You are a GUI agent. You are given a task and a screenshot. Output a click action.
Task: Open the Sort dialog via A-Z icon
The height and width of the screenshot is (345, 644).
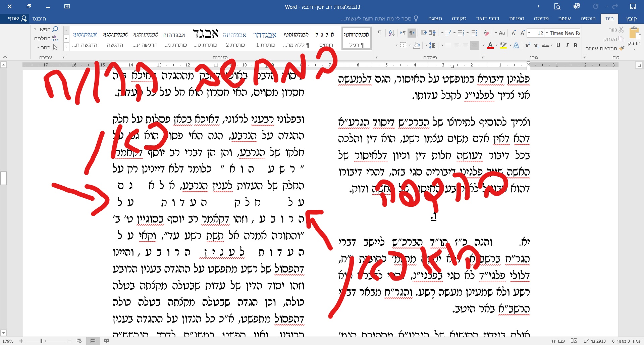coord(391,34)
